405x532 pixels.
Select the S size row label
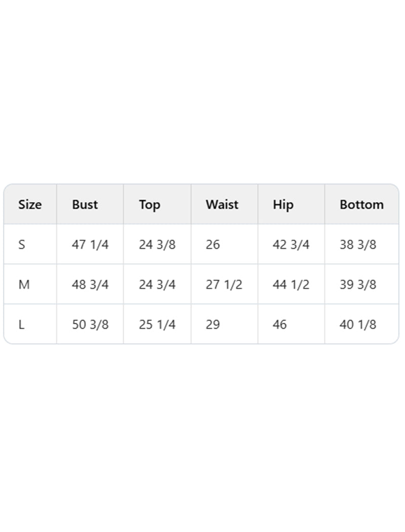pyautogui.click(x=22, y=245)
